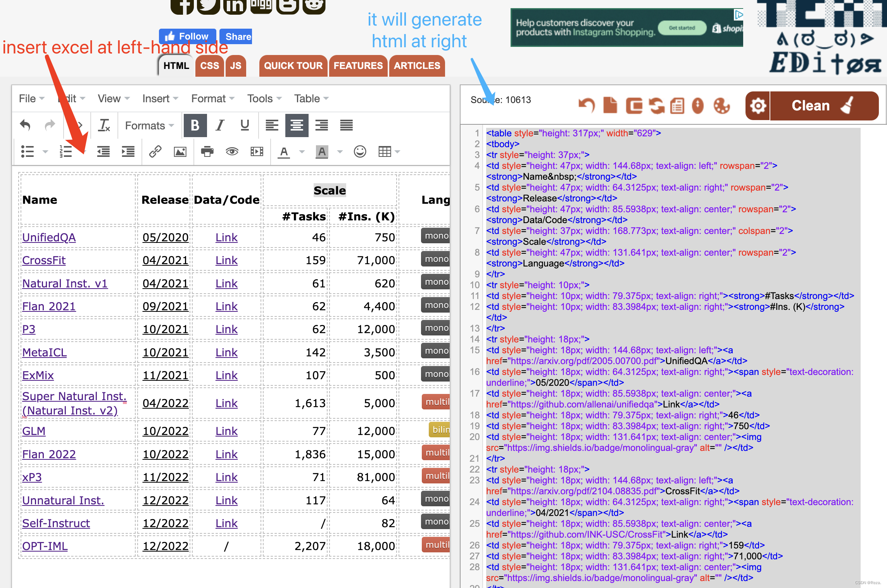Open the FEATURES tab
This screenshot has width=887, height=588.
click(x=358, y=65)
